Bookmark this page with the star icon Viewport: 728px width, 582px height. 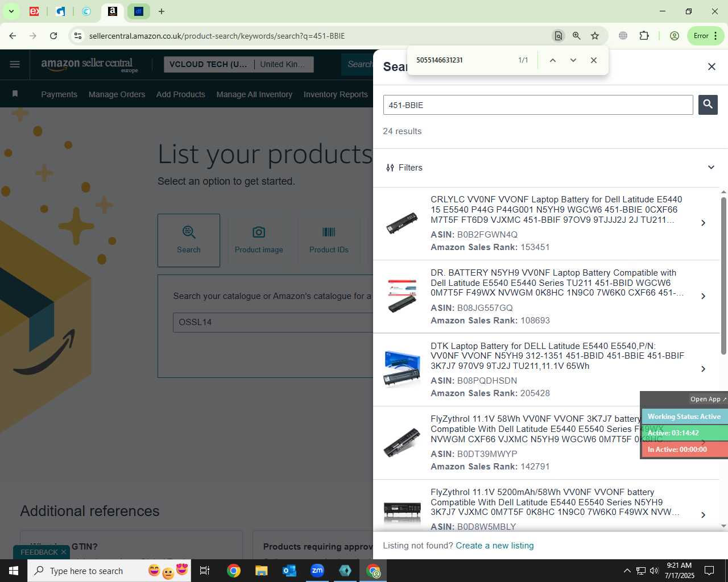595,36
